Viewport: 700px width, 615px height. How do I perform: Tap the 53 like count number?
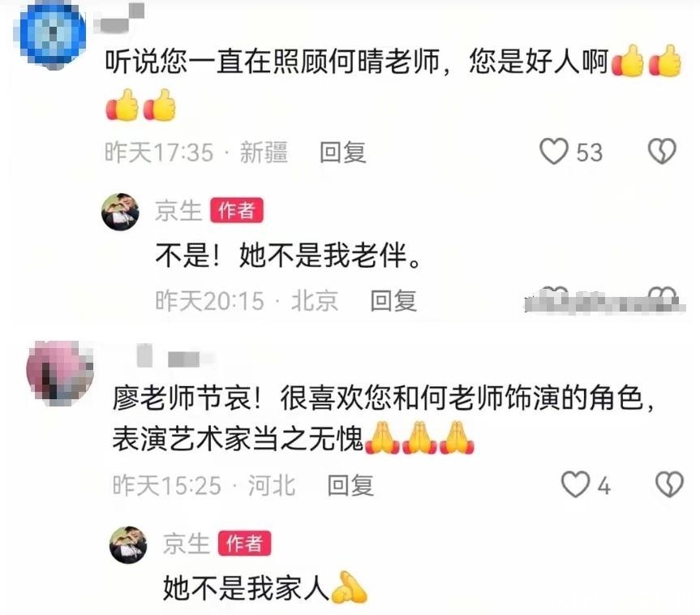coord(590,152)
